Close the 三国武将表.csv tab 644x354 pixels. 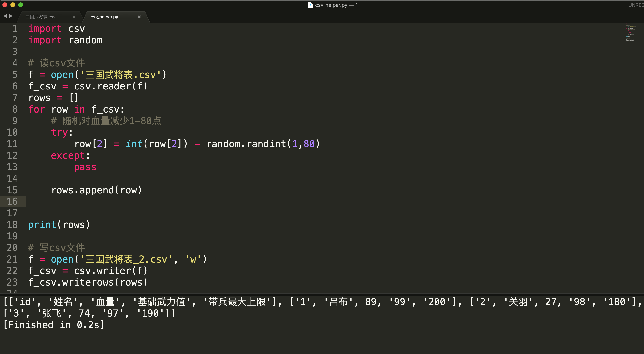tap(74, 17)
